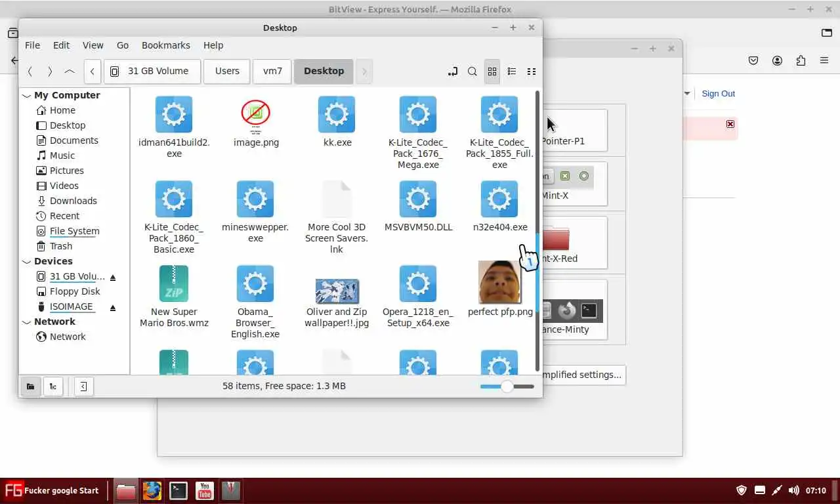840x504 pixels.
Task: Open the Edit menu
Action: pyautogui.click(x=61, y=45)
